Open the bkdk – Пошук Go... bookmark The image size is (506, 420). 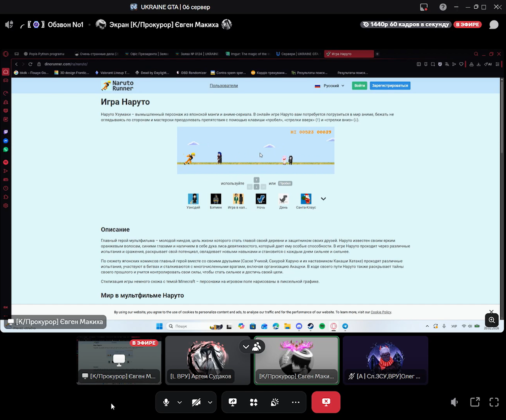31,73
